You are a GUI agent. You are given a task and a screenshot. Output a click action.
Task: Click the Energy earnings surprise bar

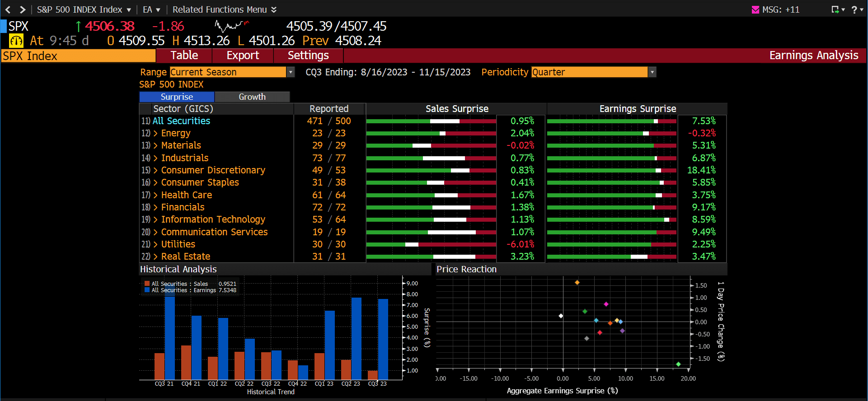click(x=612, y=133)
